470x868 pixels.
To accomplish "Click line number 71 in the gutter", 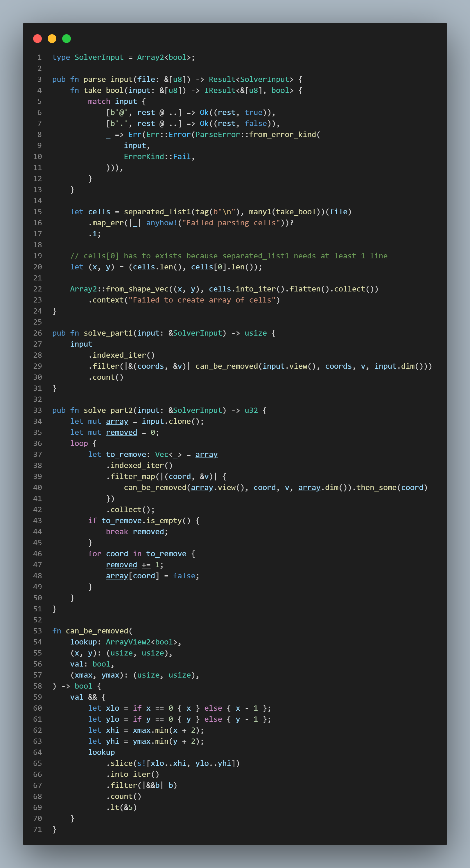I will 37,830.
